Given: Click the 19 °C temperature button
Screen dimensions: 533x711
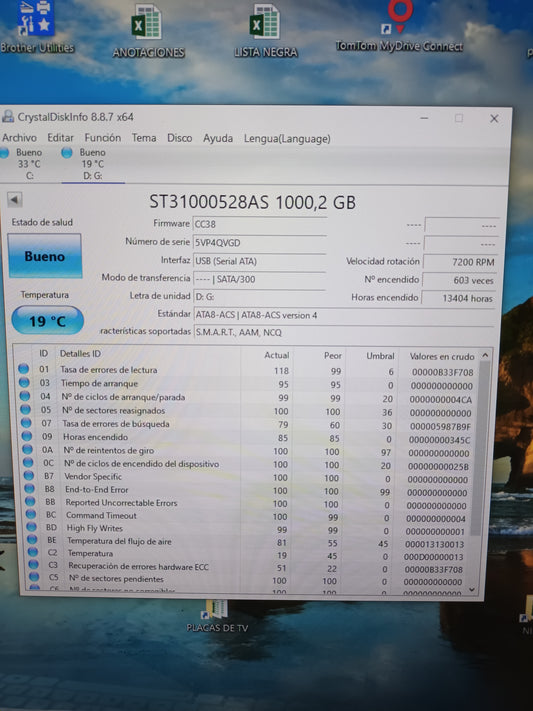Looking at the screenshot, I should [x=48, y=321].
